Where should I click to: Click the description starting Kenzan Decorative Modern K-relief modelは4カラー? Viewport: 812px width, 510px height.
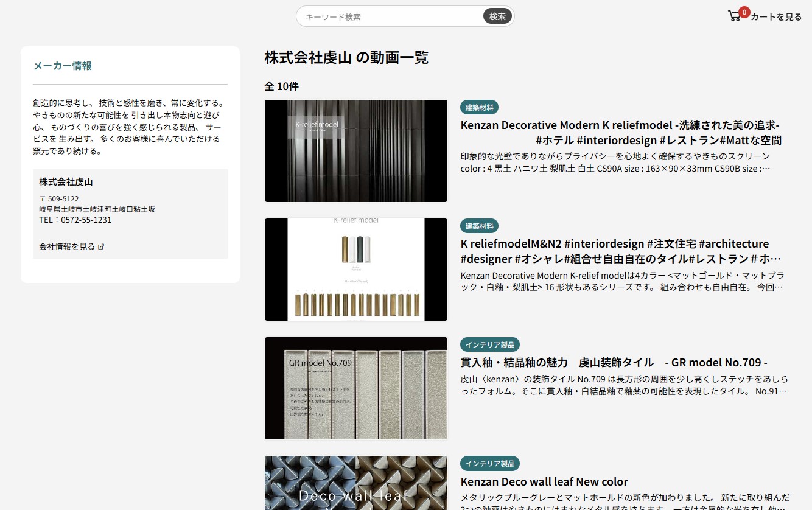[x=623, y=281]
